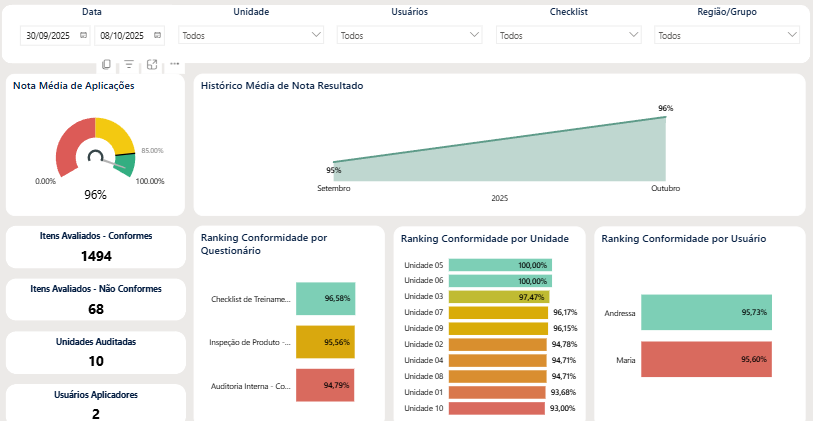The height and width of the screenshot is (421, 813).
Task: Select the Checklist de Treinamento bar
Action: tap(325, 298)
